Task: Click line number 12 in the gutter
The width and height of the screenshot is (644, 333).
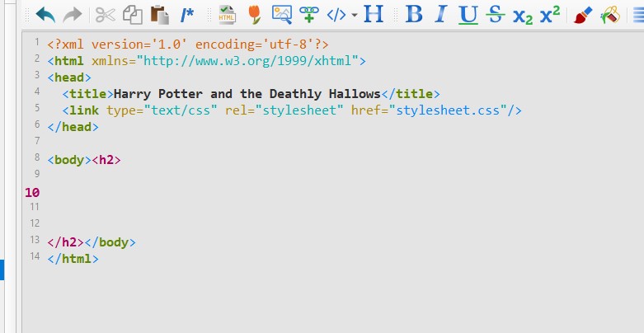Action: point(35,223)
